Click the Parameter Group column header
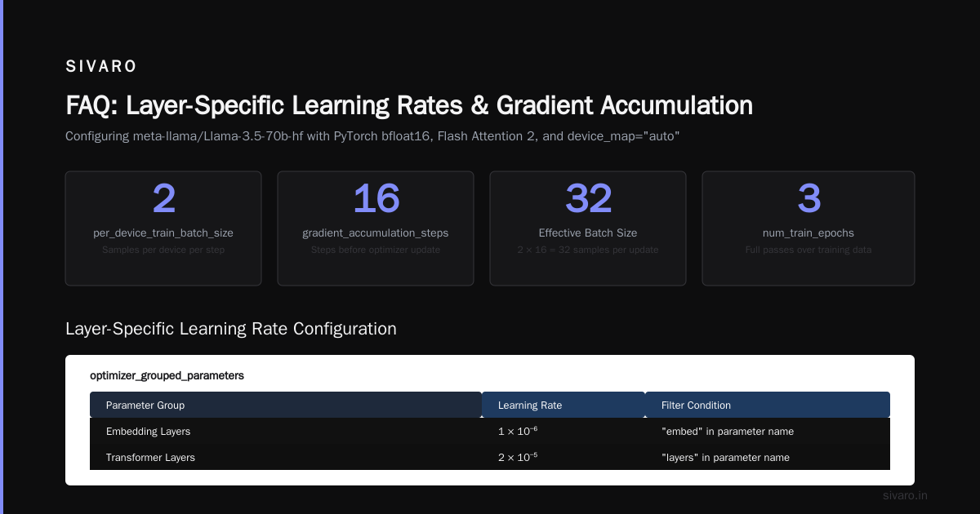This screenshot has width=980, height=514. click(x=286, y=405)
